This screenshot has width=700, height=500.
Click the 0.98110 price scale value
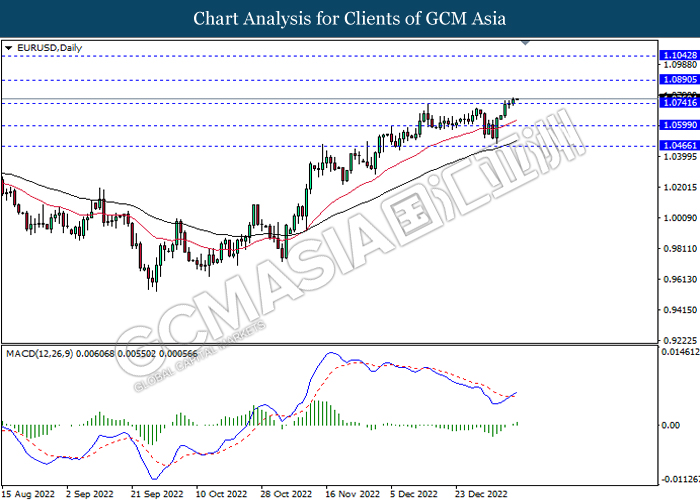[x=680, y=249]
